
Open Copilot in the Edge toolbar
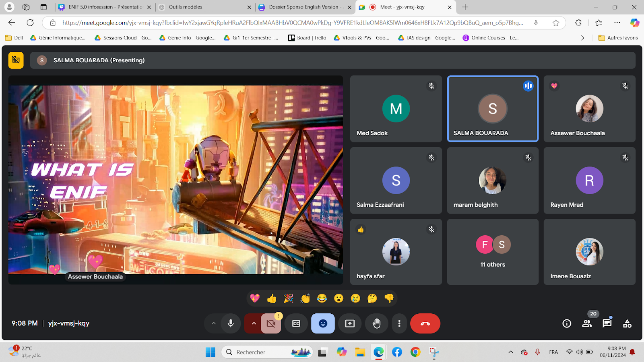click(635, 23)
